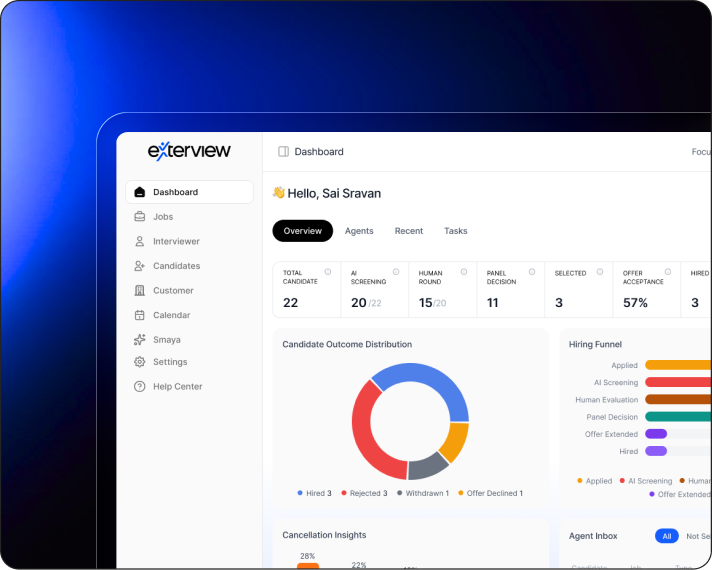This screenshot has height=570, width=712.
Task: Select the All filter in Agent Inbox
Action: [667, 536]
